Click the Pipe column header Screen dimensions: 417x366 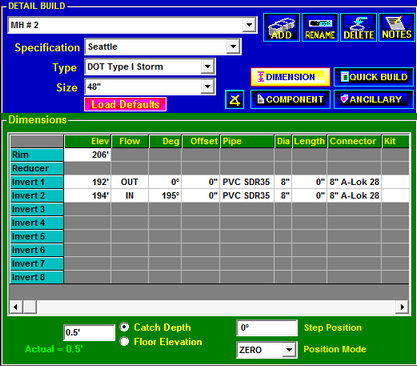[x=247, y=141]
